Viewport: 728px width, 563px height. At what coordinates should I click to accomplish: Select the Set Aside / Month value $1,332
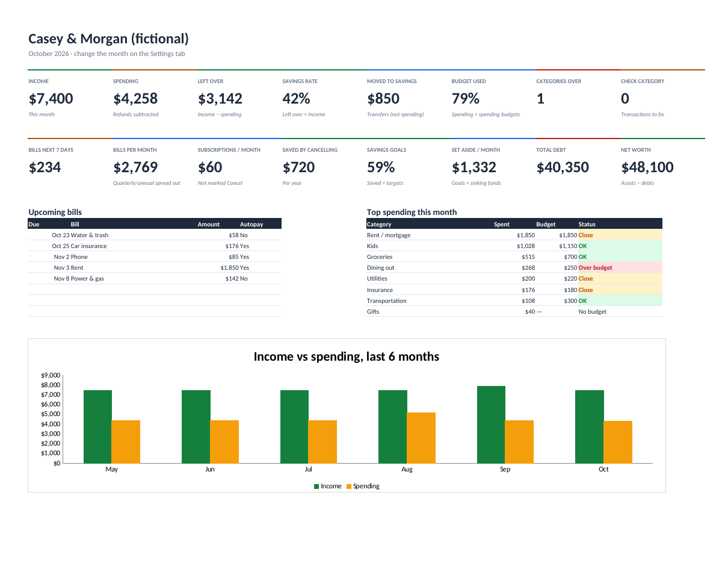(474, 167)
